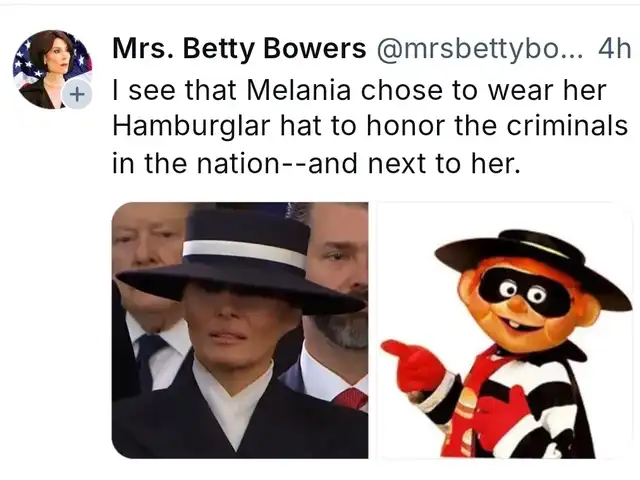This screenshot has width=640, height=480.
Task: Click the red tie in left photo
Action: (351, 398)
